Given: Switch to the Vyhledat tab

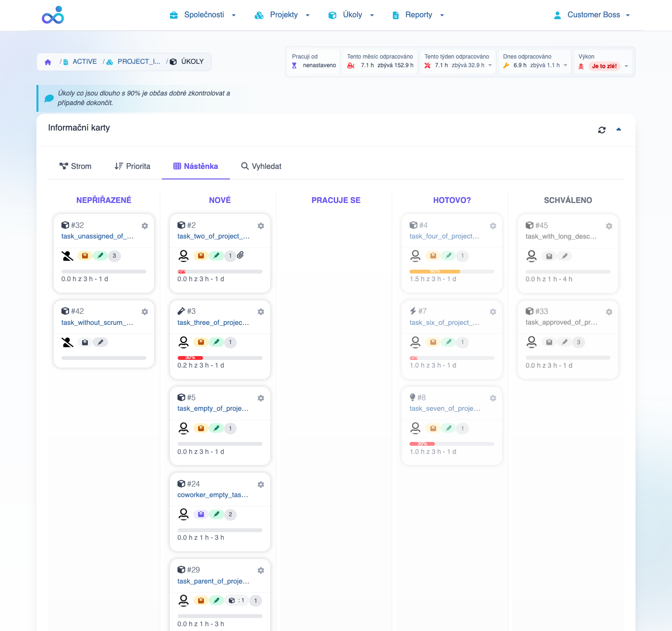Looking at the screenshot, I should 261,166.
